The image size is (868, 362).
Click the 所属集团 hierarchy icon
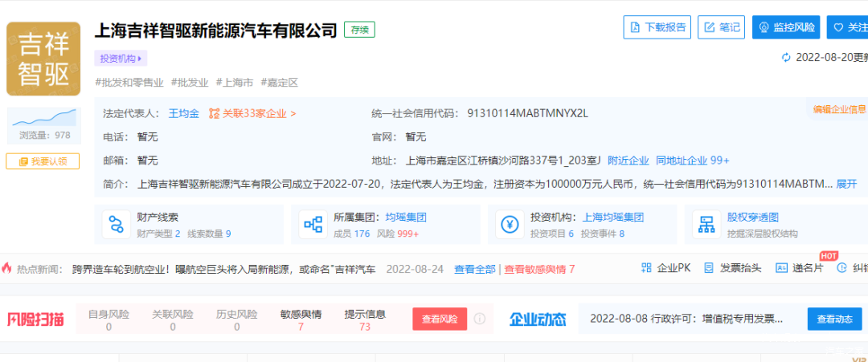(313, 225)
